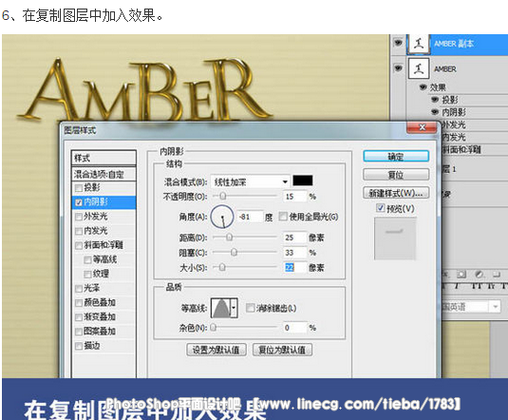This screenshot has height=420, width=508.
Task: Open the language dropdown in character panel
Action: coord(496,307)
